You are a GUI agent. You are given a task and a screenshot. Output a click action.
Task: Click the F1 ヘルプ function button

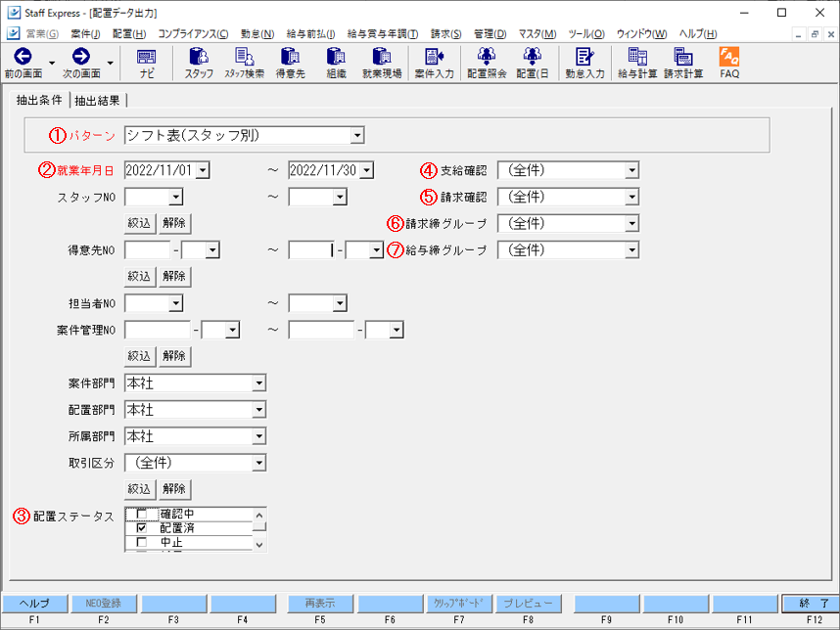point(35,604)
